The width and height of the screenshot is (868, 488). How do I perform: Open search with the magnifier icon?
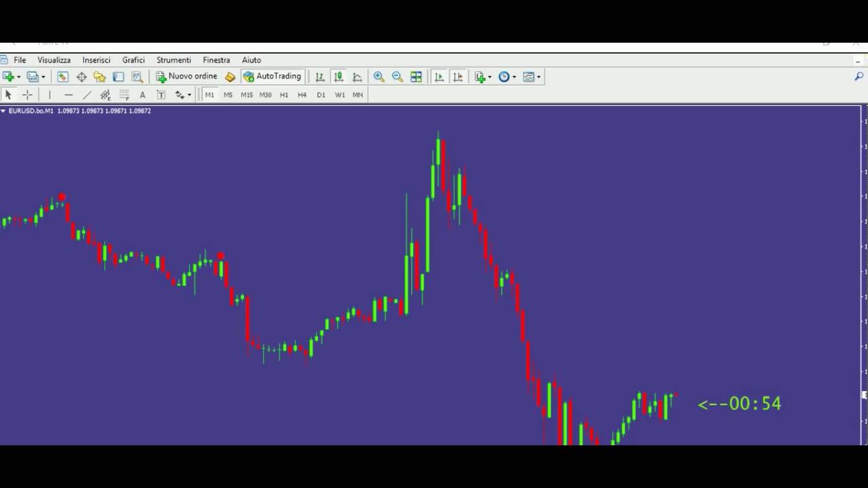859,77
